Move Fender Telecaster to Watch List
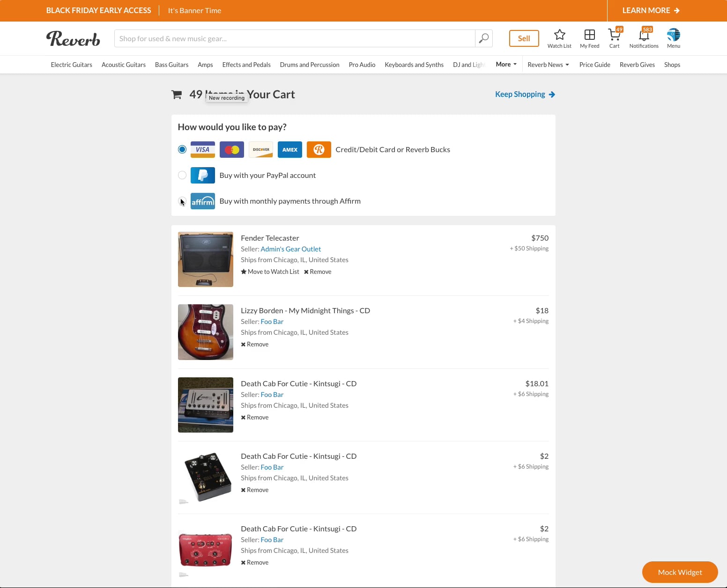This screenshot has height=588, width=727. (x=270, y=272)
